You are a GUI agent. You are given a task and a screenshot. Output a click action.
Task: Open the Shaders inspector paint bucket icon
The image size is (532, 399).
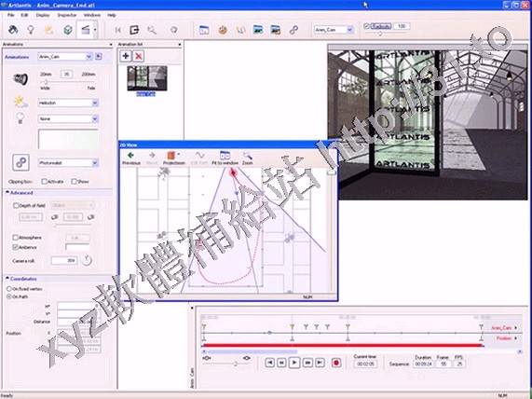[x=13, y=30]
